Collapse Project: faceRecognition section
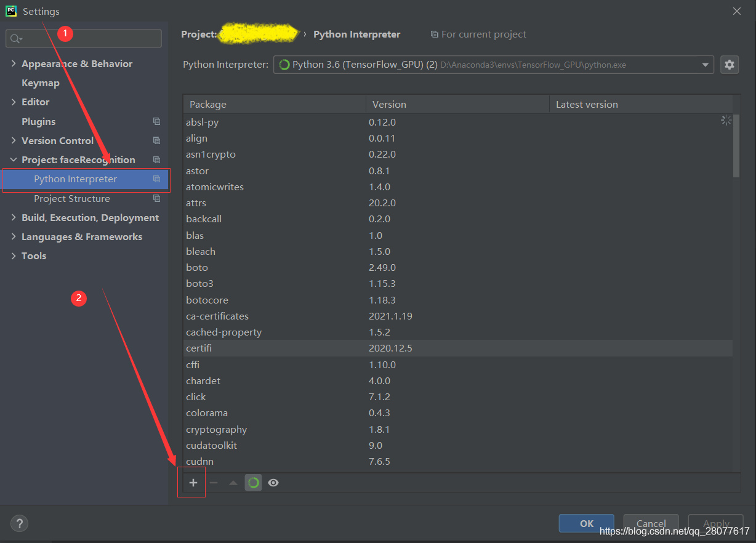This screenshot has height=543, width=756. coord(14,159)
